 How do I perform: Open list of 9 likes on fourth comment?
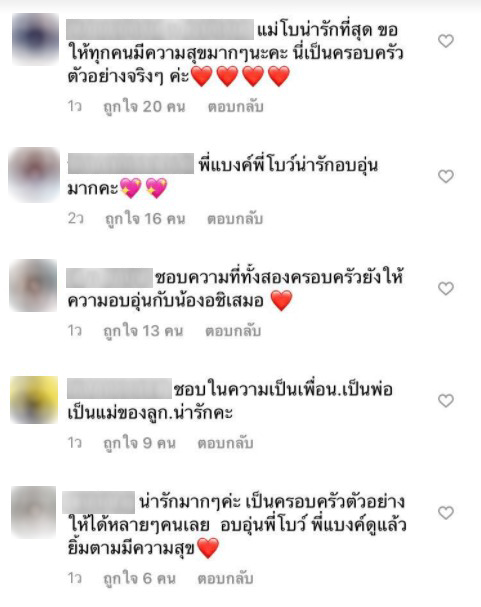click(x=139, y=443)
